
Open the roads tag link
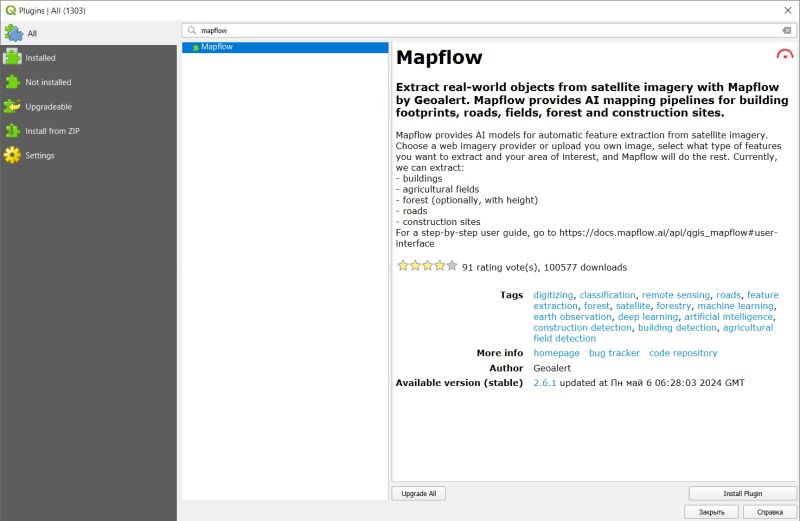point(728,295)
